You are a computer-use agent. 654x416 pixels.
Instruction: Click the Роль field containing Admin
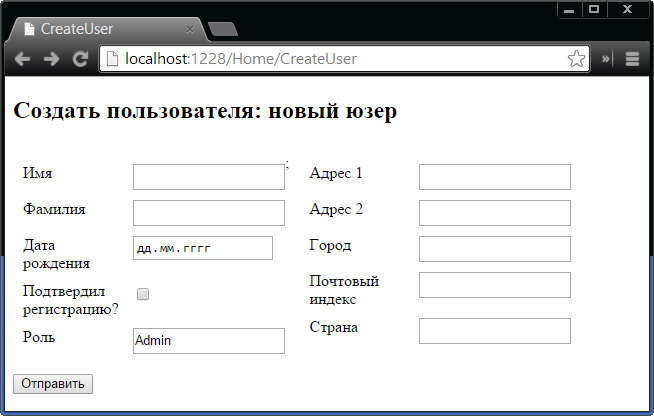(209, 341)
